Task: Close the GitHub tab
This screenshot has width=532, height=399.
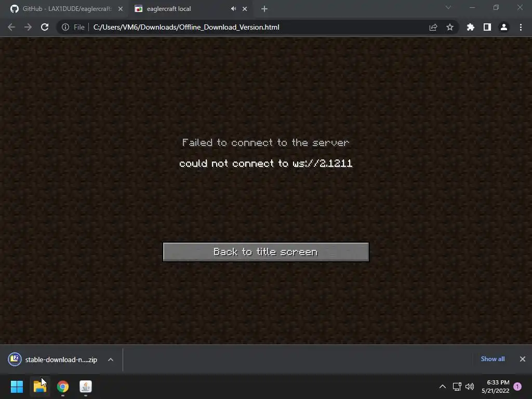Action: [121, 9]
